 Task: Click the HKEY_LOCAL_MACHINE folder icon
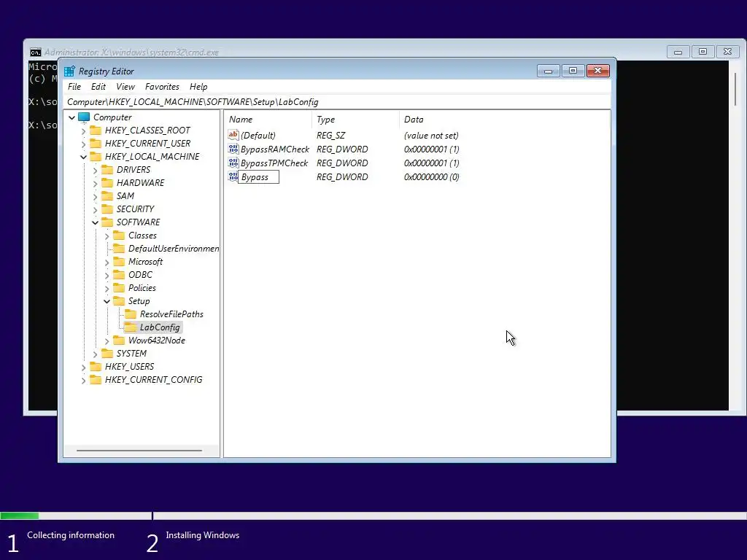pos(96,157)
